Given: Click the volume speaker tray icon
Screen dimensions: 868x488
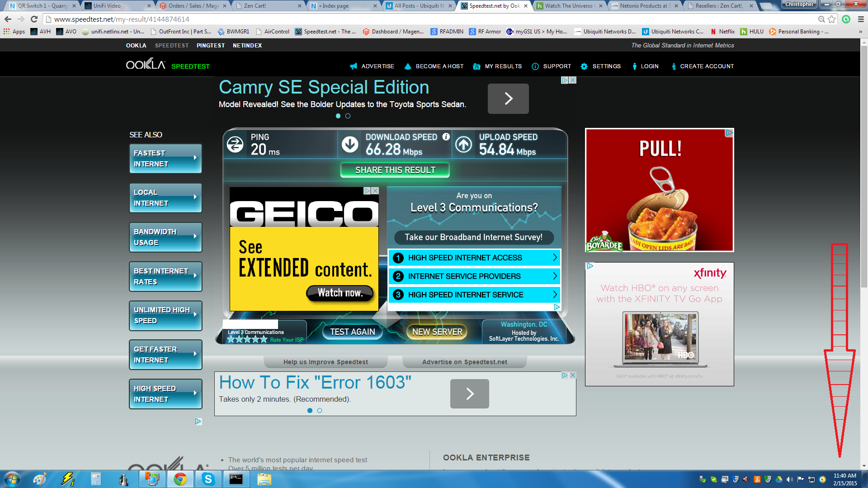Looking at the screenshot, I should tap(789, 479).
